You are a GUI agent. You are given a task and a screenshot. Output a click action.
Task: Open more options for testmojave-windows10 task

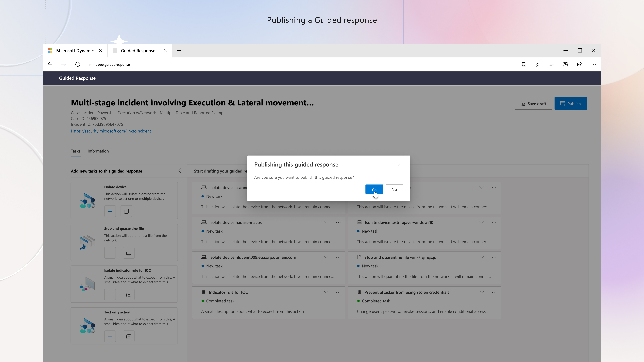point(494,222)
